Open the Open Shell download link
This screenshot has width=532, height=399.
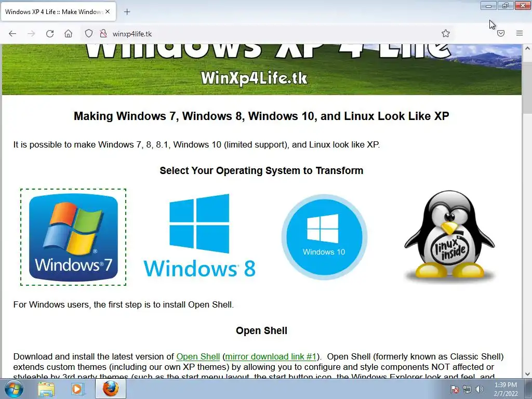tap(198, 356)
